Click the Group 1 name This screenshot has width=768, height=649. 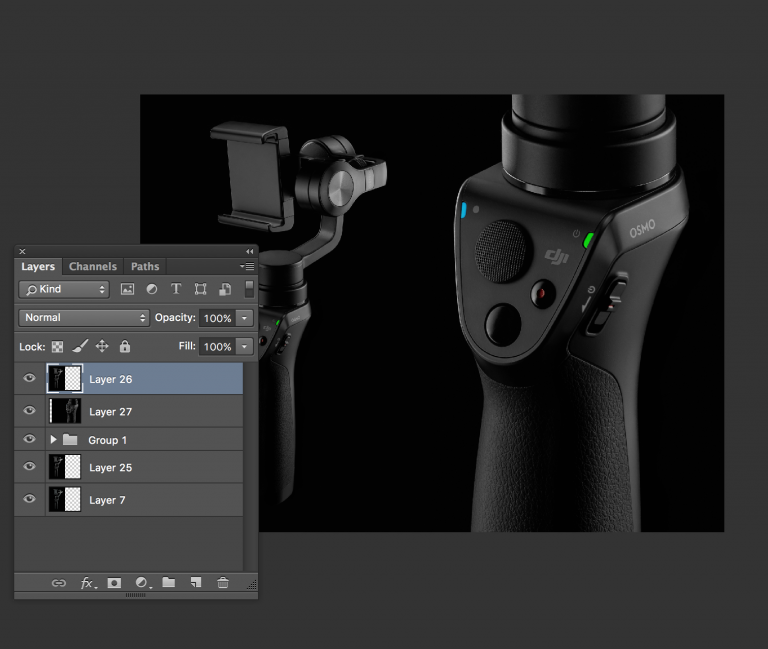107,440
